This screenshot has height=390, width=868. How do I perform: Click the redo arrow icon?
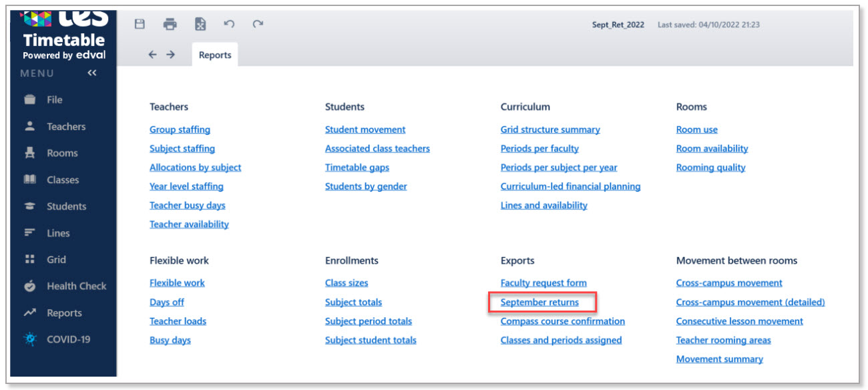(x=258, y=24)
